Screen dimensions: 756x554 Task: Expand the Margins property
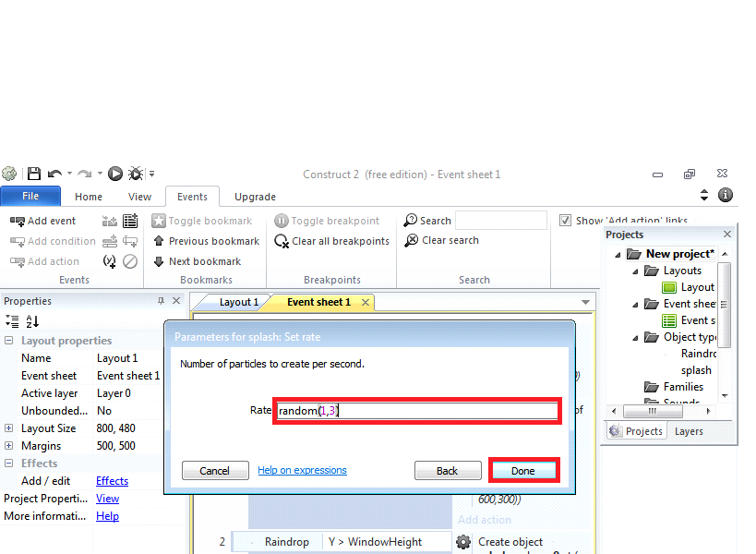click(8, 446)
